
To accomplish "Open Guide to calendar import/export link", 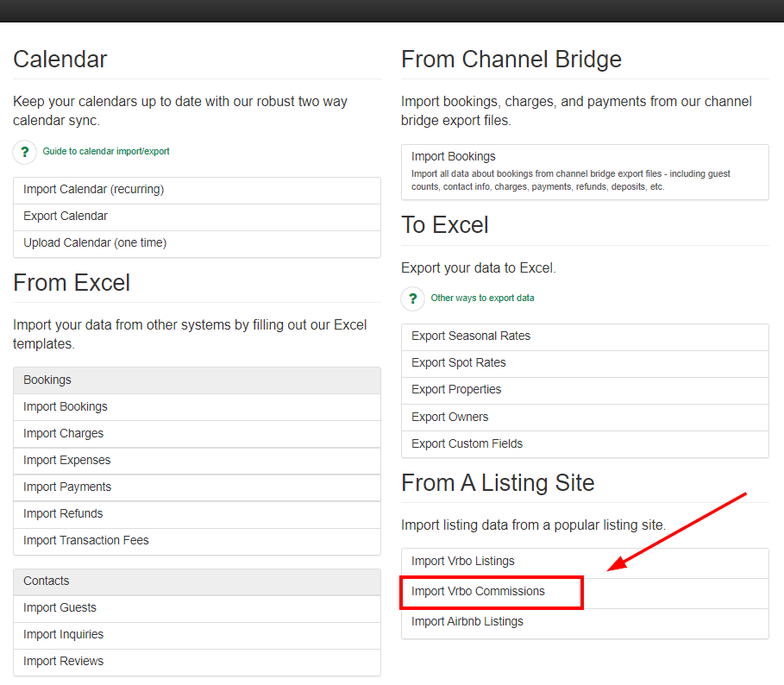I will point(106,152).
